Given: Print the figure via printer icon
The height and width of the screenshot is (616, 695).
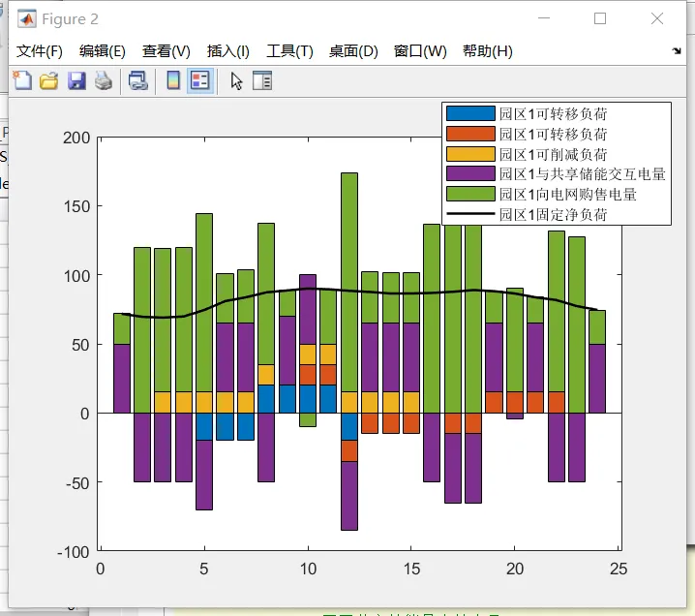Looking at the screenshot, I should pyautogui.click(x=104, y=80).
